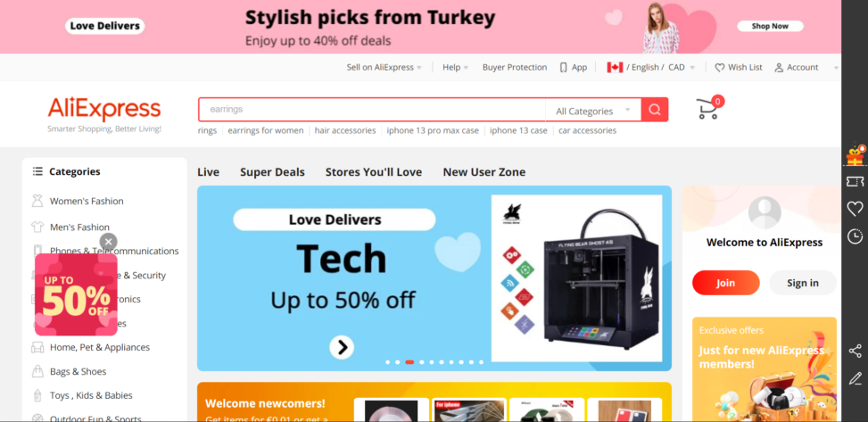Click the red search magnifier button
The image size is (868, 422).
[654, 110]
